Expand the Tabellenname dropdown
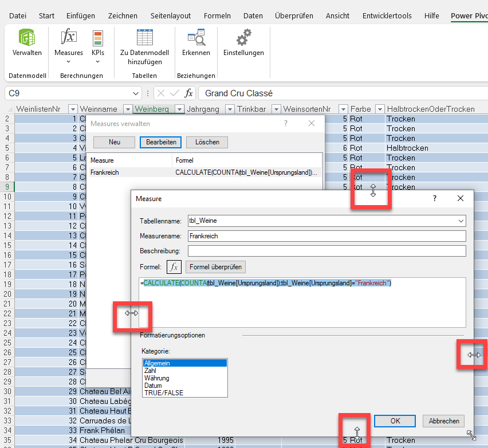This screenshot has width=488, height=448. pyautogui.click(x=461, y=221)
